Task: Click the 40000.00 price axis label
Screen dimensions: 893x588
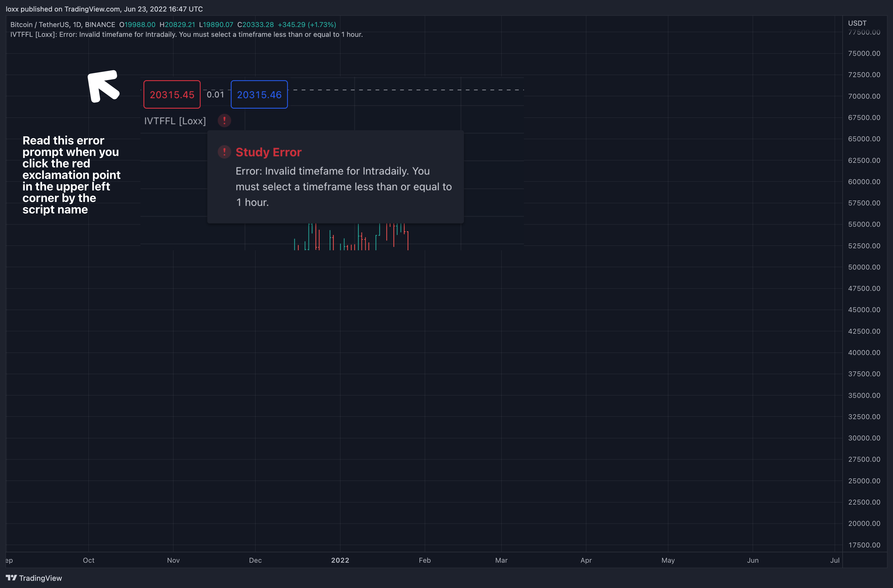Action: (864, 352)
